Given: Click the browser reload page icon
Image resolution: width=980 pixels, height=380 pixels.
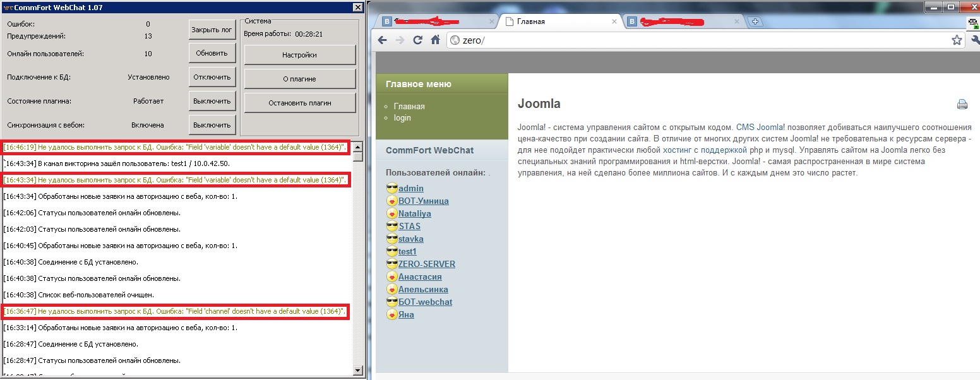Looking at the screenshot, I should tap(417, 40).
